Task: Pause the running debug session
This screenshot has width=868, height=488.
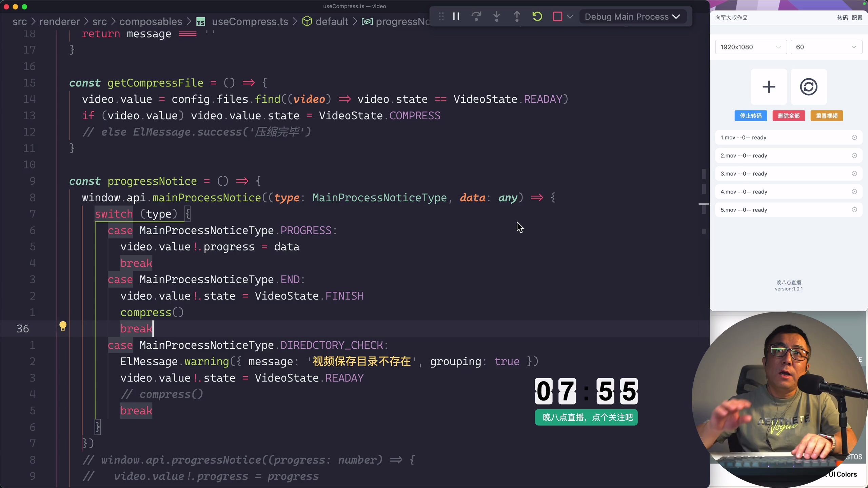Action: (456, 16)
